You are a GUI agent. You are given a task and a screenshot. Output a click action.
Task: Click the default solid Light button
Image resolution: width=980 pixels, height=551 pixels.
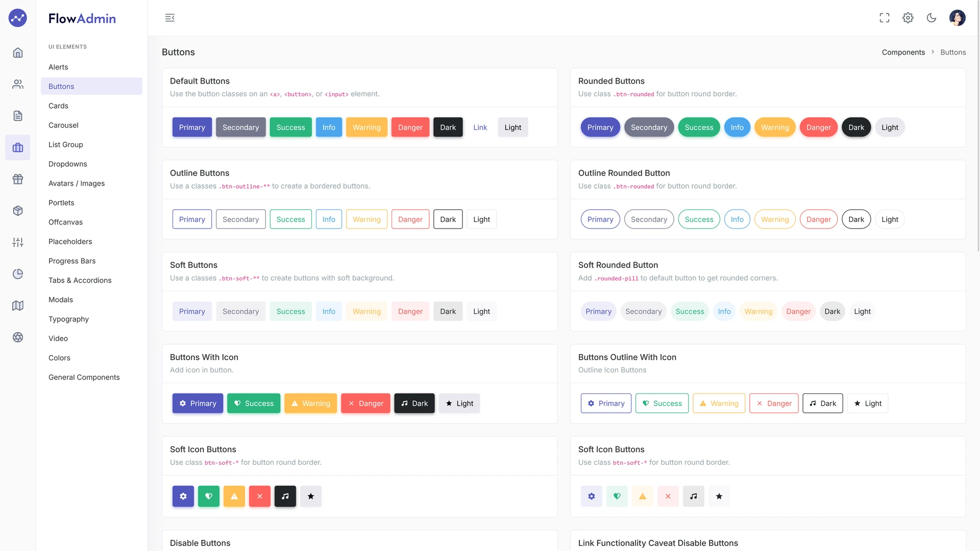[x=513, y=127]
